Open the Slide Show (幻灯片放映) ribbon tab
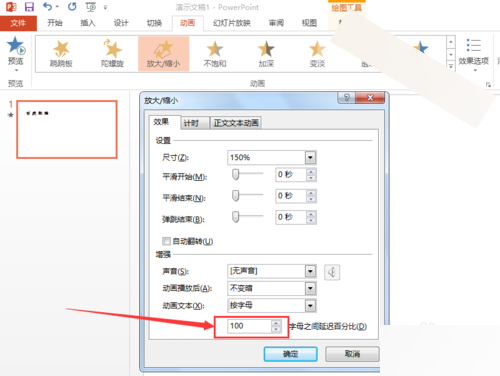This screenshot has height=376, width=500. 232,23
